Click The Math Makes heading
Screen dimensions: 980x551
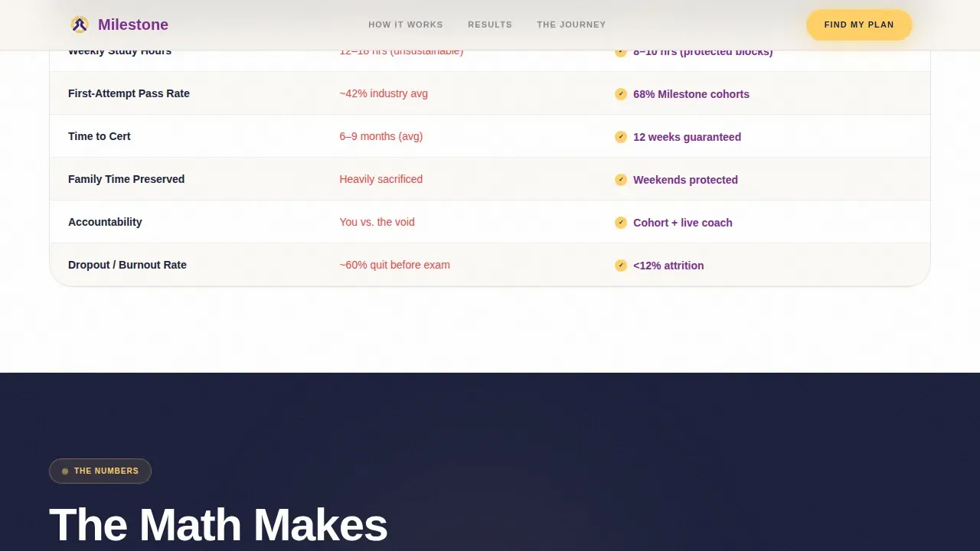point(218,526)
